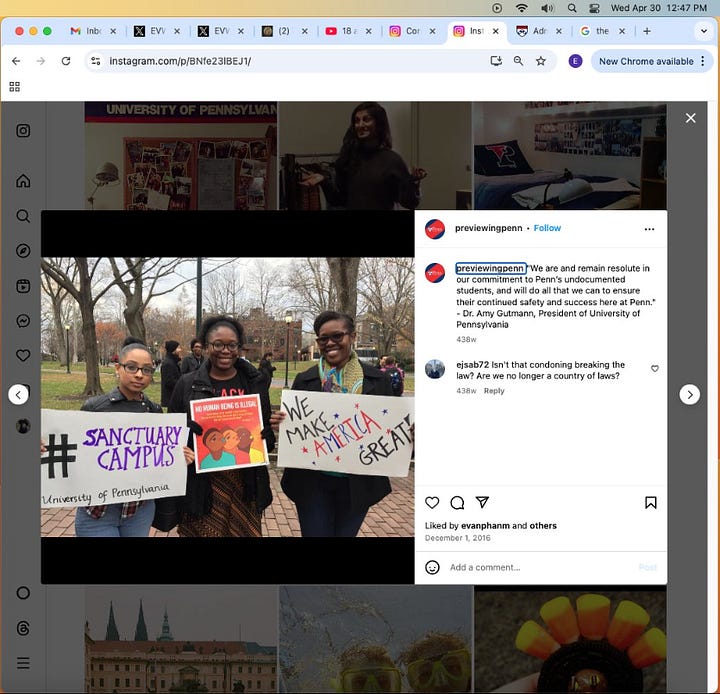Screen dimensions: 720x694
Task: Open evanphanm's profile from likes
Action: pos(485,525)
